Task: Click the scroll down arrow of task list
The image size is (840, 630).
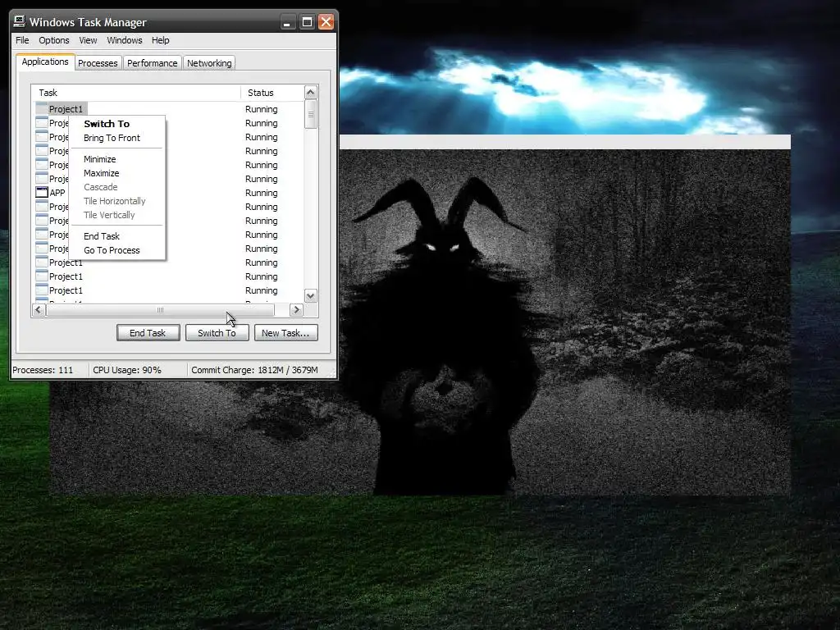Action: (311, 295)
